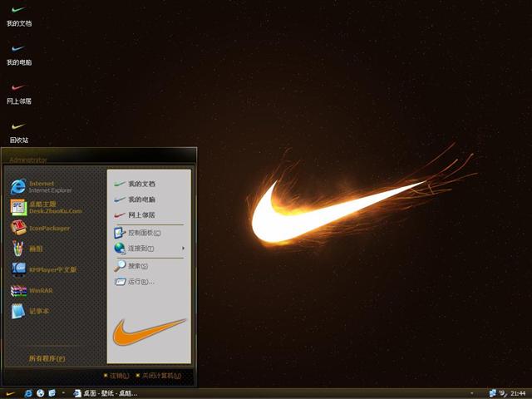Click the Nike swoosh Start button
Viewport: 532px width, 399px height.
(10, 393)
